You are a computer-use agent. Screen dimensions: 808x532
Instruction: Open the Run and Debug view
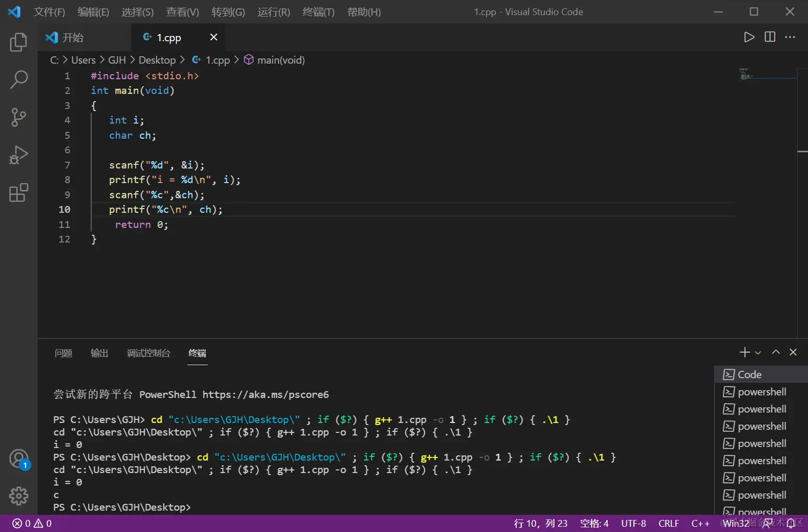(19, 155)
